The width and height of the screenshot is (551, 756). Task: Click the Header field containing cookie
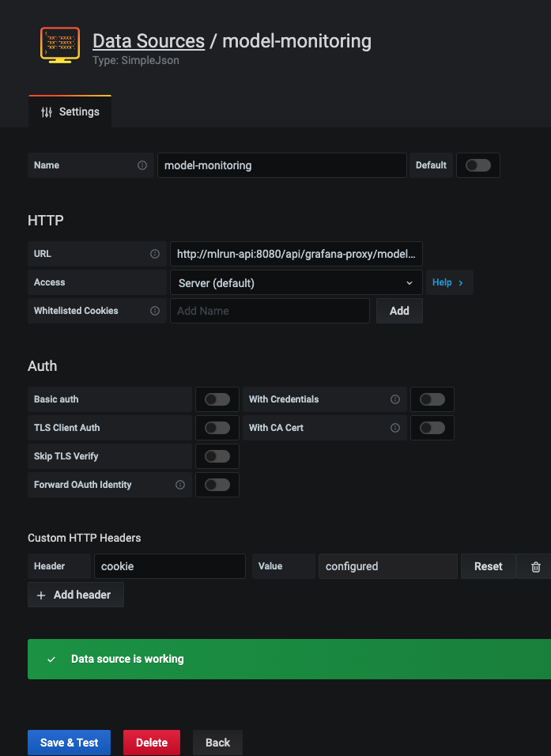click(170, 566)
